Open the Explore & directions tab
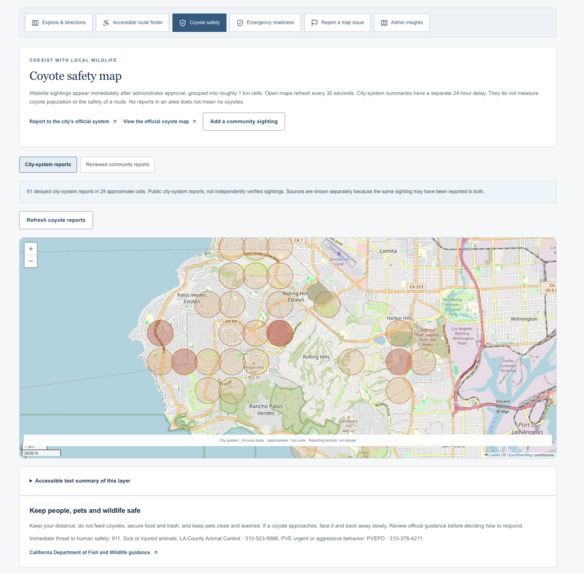The height and width of the screenshot is (573, 584). pos(59,23)
